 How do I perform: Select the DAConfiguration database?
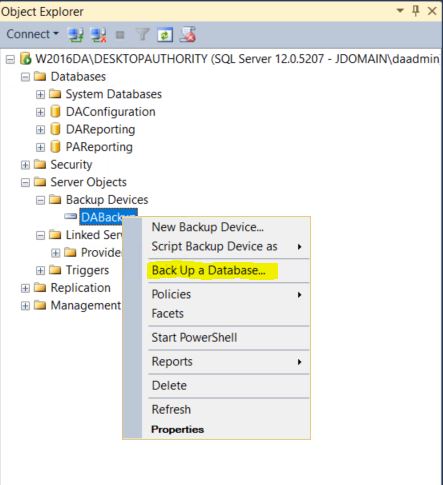[x=110, y=112]
